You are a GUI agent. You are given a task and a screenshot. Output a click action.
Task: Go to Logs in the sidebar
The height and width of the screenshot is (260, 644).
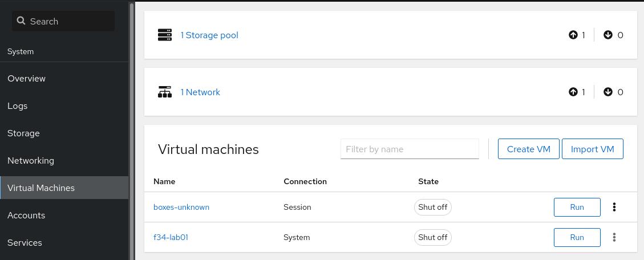tap(17, 106)
